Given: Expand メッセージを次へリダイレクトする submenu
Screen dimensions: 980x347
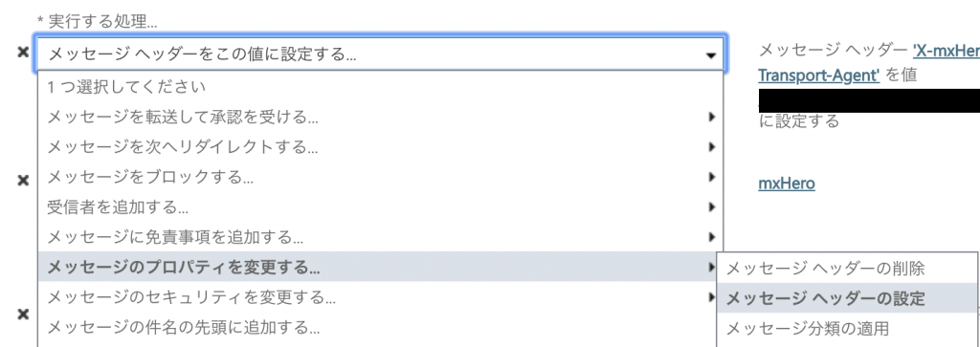Looking at the screenshot, I should [380, 147].
